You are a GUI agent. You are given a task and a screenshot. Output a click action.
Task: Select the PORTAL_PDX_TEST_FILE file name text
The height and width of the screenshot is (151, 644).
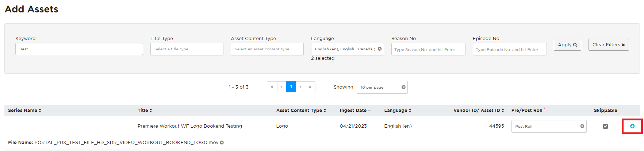(x=126, y=143)
